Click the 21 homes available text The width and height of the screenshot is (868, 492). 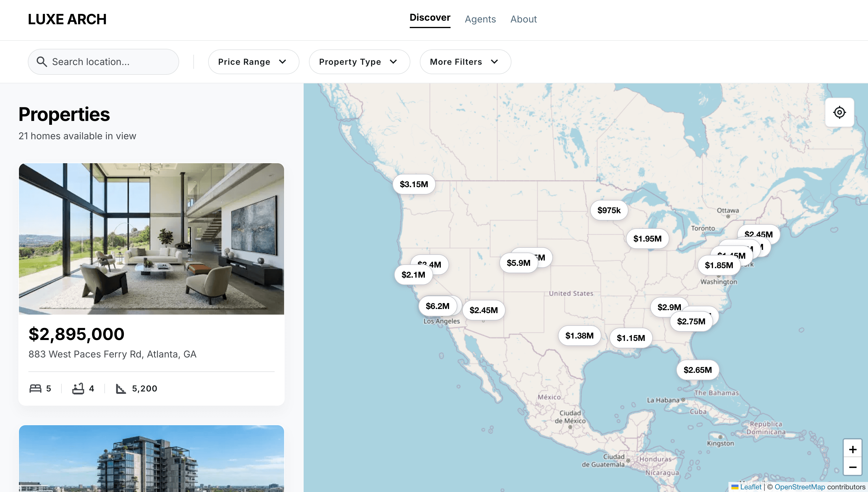(77, 136)
